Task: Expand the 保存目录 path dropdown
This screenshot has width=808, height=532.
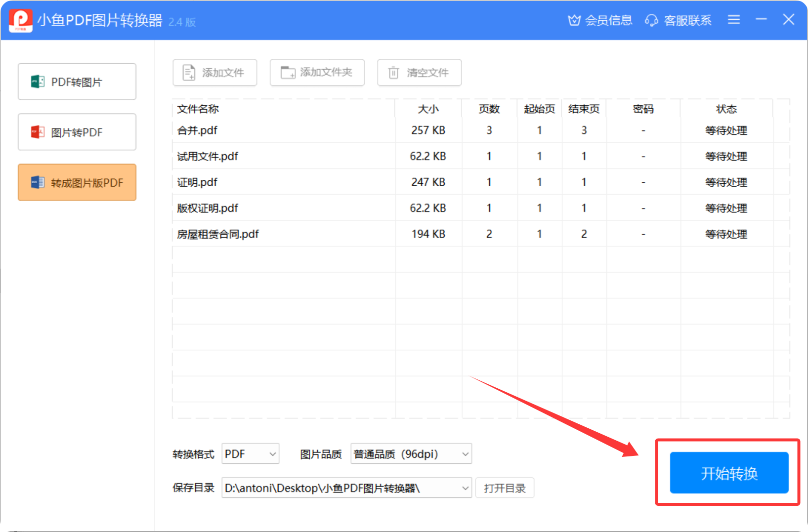Action: coord(465,488)
